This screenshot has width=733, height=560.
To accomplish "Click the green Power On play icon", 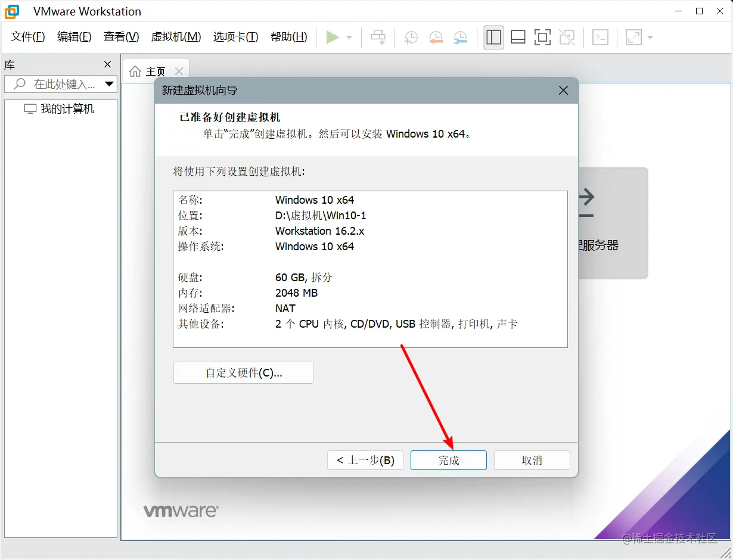I will [333, 38].
